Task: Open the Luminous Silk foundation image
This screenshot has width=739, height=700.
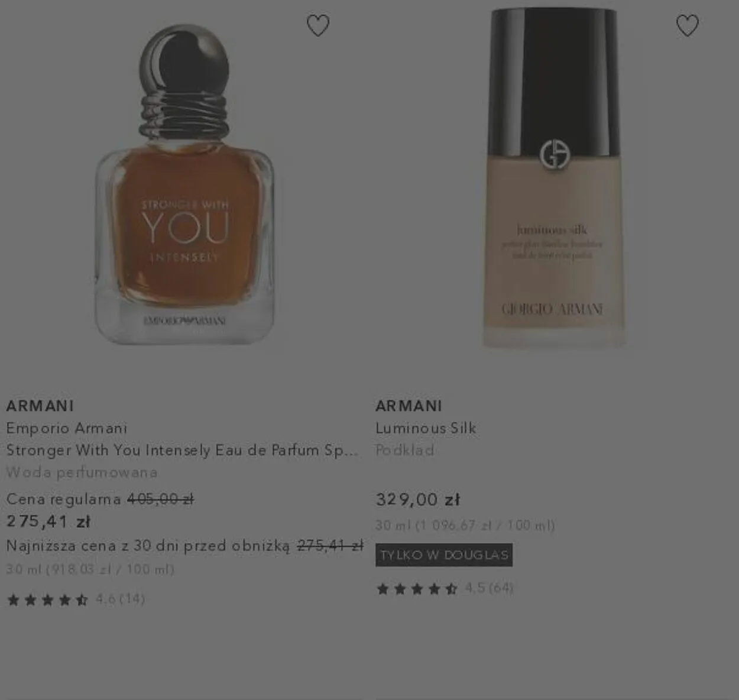Action: (553, 177)
